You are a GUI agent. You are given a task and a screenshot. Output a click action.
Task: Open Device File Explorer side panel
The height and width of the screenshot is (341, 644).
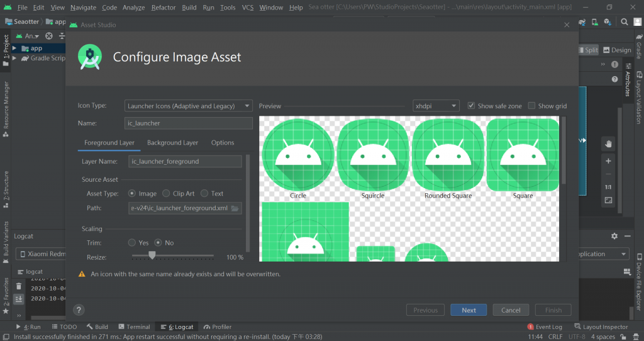(x=639, y=282)
